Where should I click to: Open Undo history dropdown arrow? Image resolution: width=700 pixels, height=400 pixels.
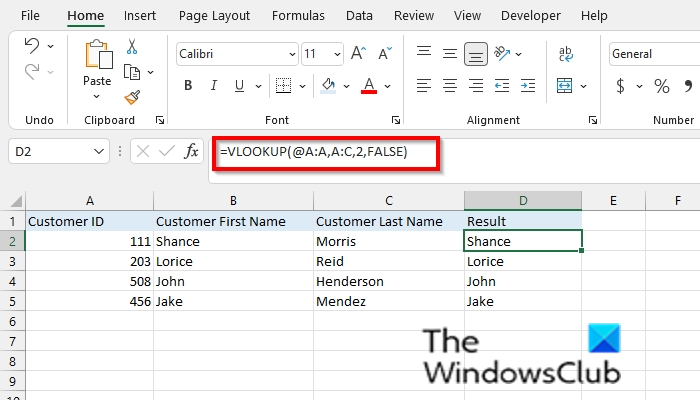(x=50, y=46)
